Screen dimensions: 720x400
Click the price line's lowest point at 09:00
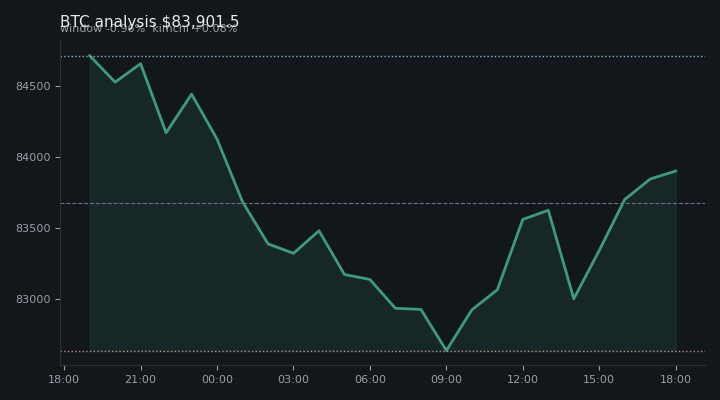pyautogui.click(x=446, y=350)
